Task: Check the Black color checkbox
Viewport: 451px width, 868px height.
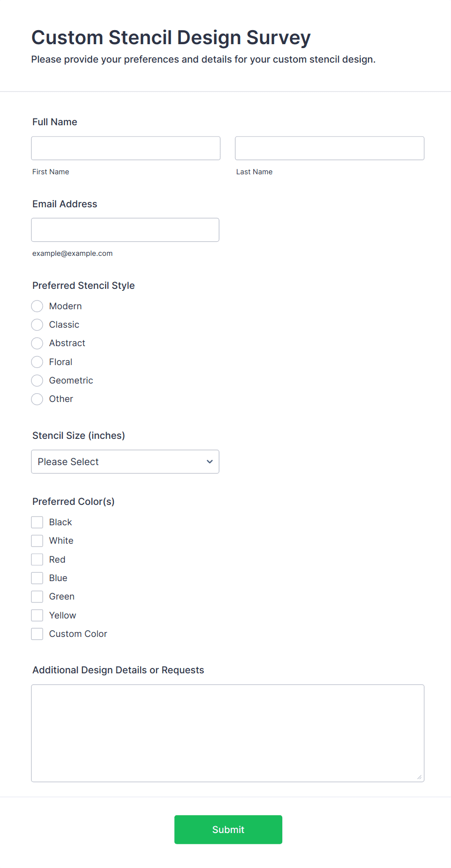Action: coord(37,522)
